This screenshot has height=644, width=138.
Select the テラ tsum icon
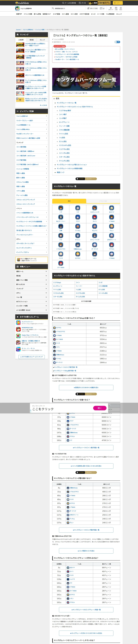[61, 235]
